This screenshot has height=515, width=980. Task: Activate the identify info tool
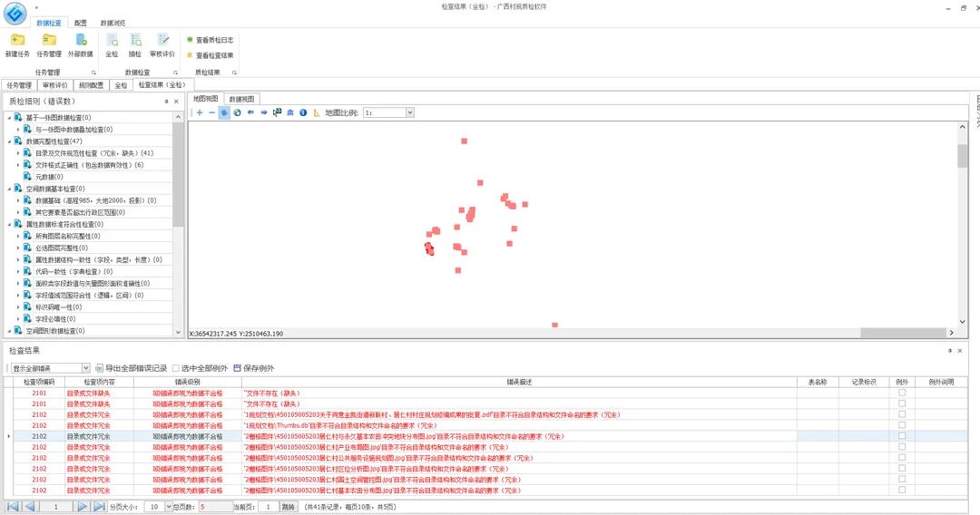click(303, 113)
